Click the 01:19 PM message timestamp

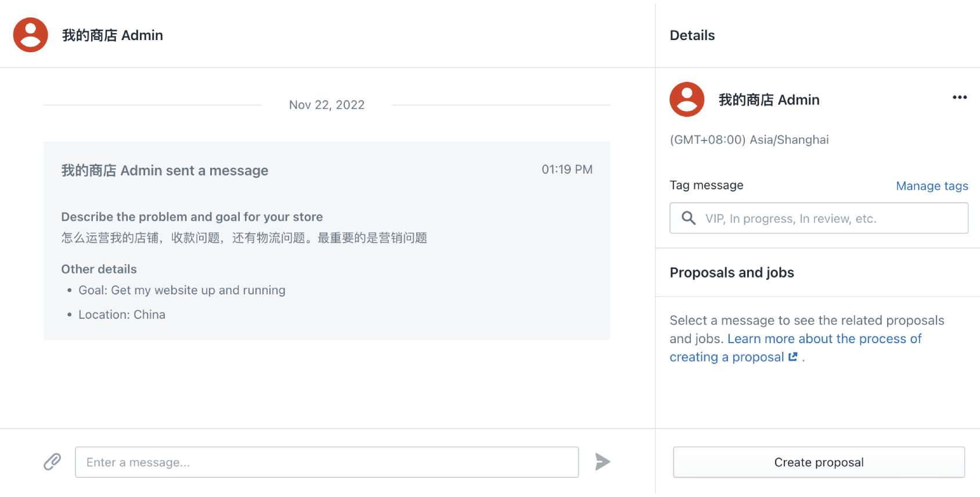pos(567,170)
